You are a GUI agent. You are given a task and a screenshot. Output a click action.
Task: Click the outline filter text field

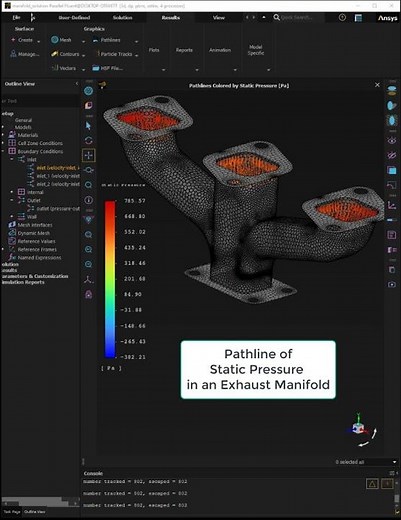[40, 101]
